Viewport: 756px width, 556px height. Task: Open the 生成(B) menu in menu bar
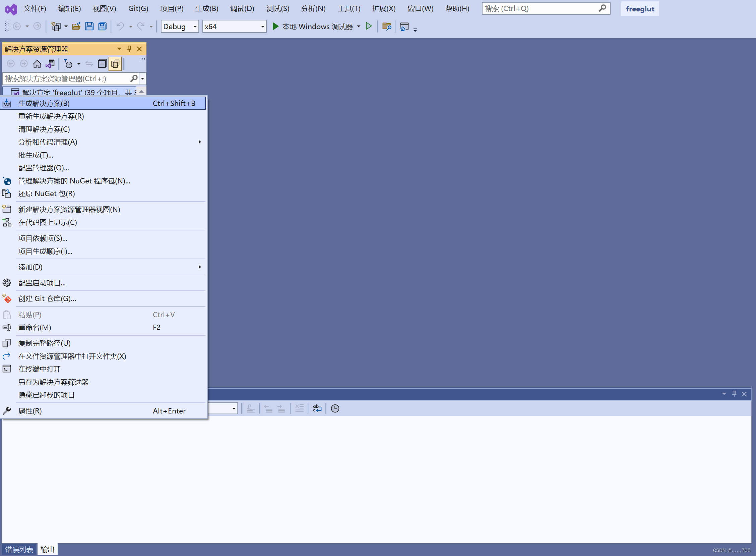click(x=206, y=8)
